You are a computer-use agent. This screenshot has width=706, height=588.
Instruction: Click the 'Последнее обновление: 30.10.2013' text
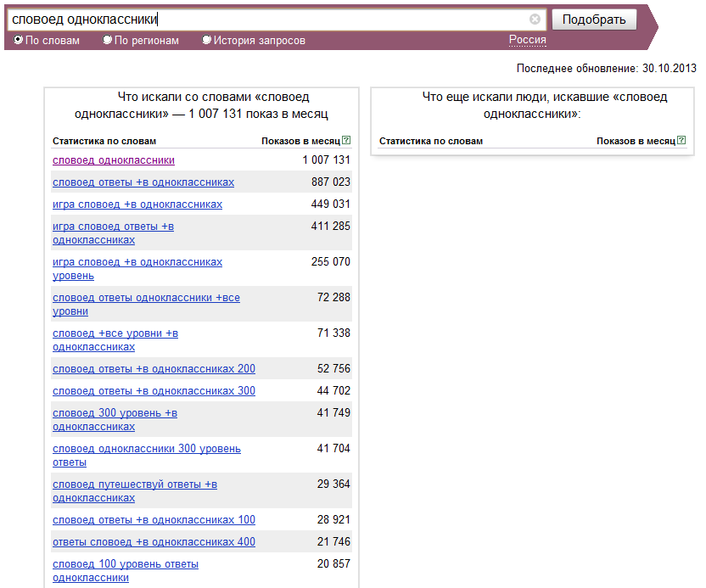[x=606, y=69]
